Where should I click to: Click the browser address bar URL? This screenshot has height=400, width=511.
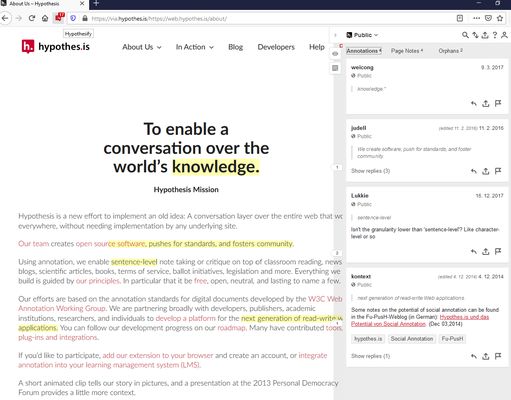(x=159, y=19)
